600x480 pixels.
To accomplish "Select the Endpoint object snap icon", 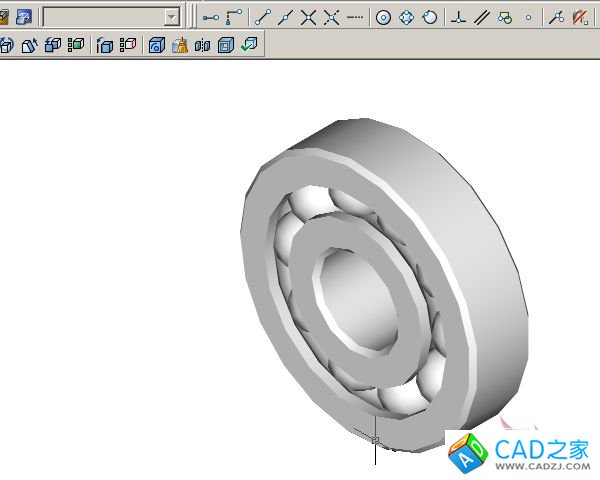I will click(263, 17).
